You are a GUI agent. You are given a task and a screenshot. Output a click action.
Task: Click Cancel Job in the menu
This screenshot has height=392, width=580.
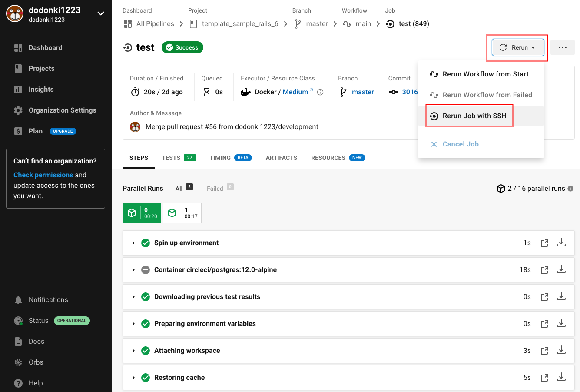coord(481,144)
